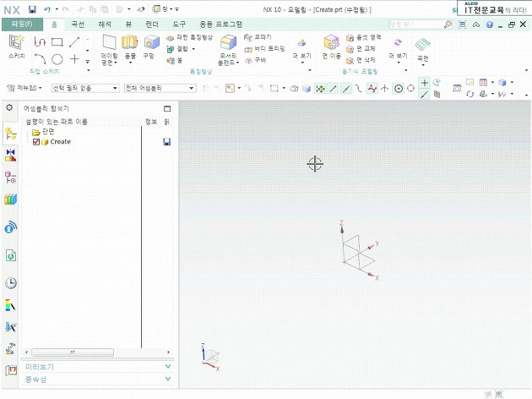
Task: Expand More (더 보기) in Feature group
Action: coord(301,51)
